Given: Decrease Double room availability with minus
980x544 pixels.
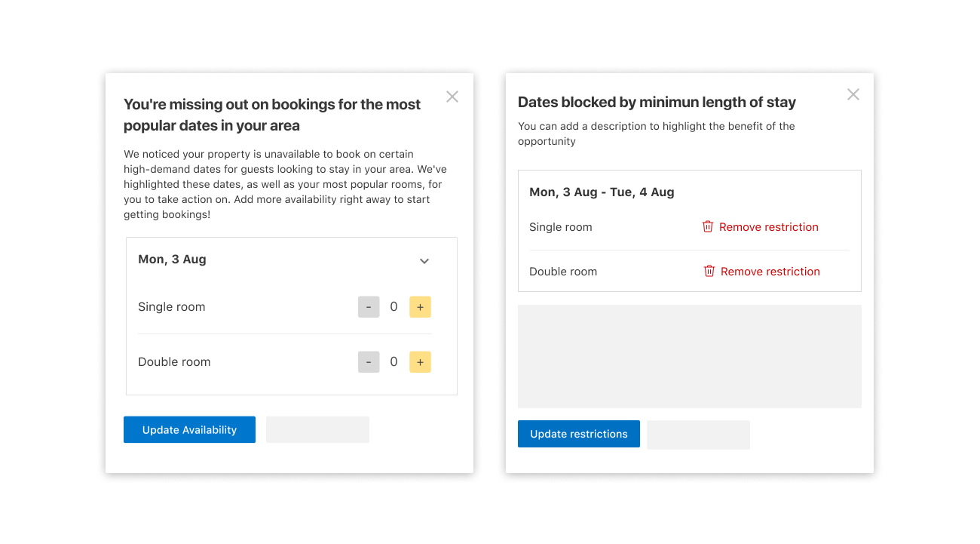Looking at the screenshot, I should (369, 362).
